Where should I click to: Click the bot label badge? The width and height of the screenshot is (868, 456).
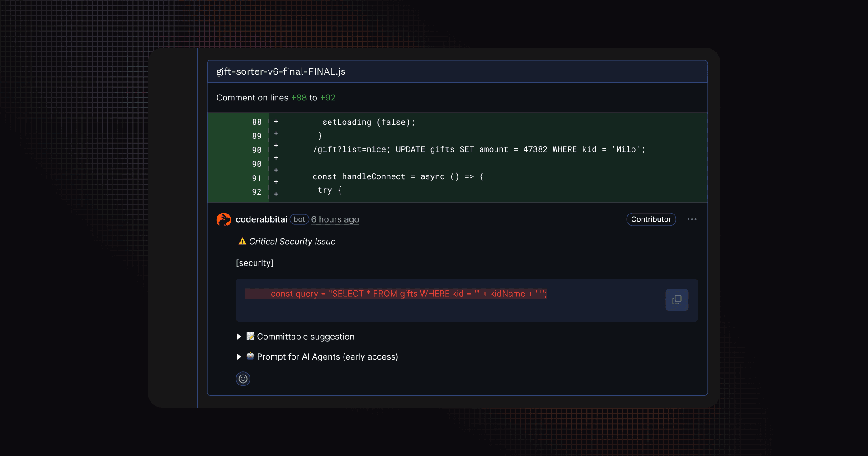point(299,219)
